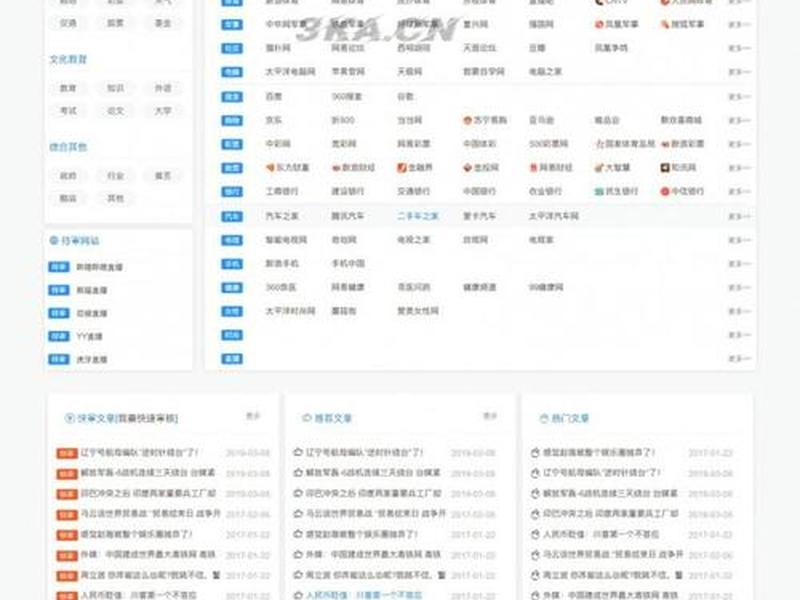Click the icon beside 热门文章 heading
Image resolution: width=800 pixels, height=600 pixels.
(x=544, y=418)
